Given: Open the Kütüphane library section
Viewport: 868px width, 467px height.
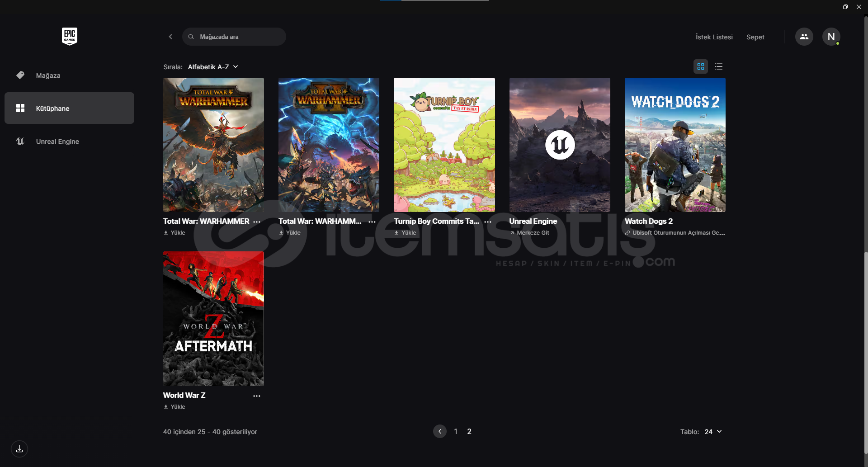Looking at the screenshot, I should pyautogui.click(x=69, y=108).
